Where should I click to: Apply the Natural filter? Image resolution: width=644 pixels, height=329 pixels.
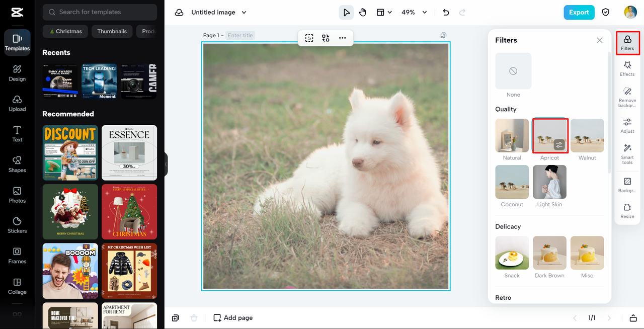point(512,135)
